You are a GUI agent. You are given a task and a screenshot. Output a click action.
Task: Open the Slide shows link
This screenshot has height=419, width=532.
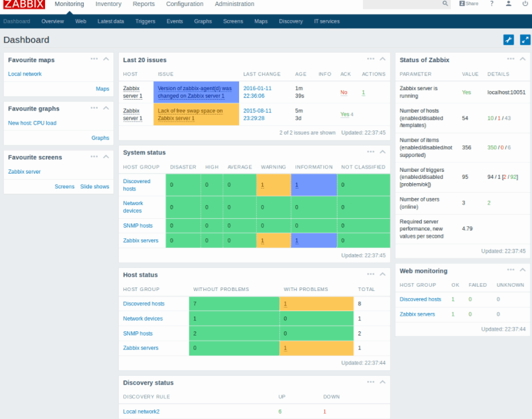pos(95,187)
